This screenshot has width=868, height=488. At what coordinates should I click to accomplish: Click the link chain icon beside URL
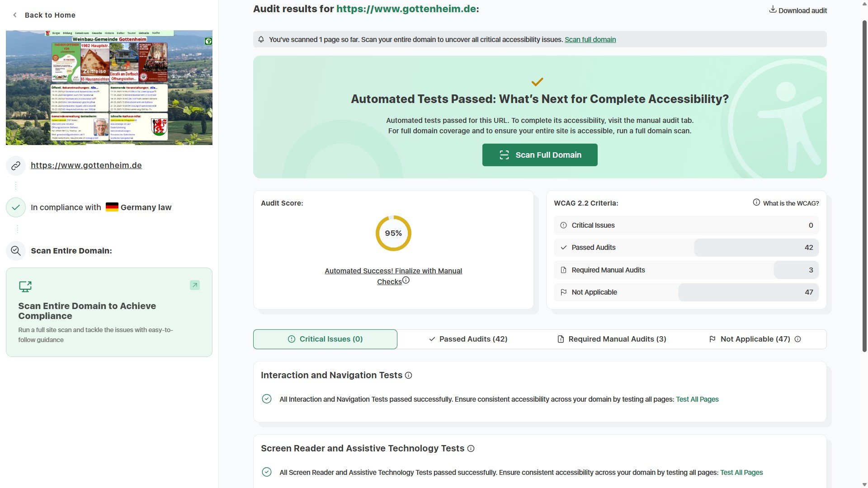pos(16,165)
